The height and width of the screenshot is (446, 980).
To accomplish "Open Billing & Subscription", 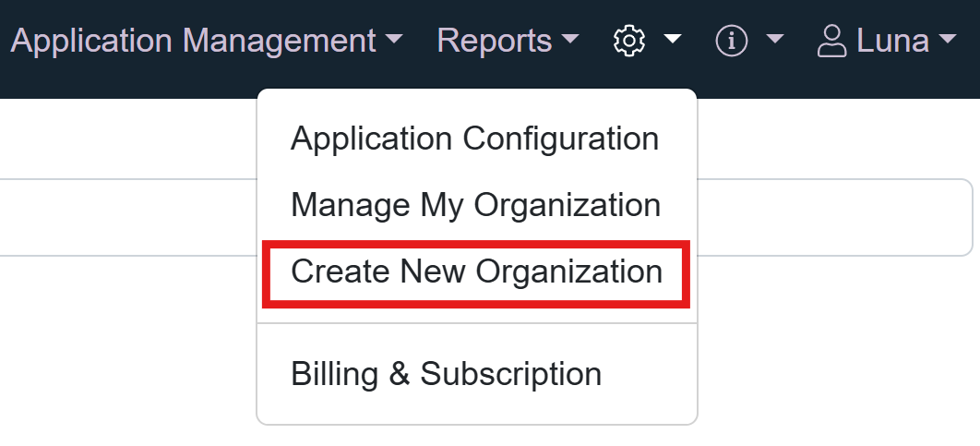I will tap(446, 374).
